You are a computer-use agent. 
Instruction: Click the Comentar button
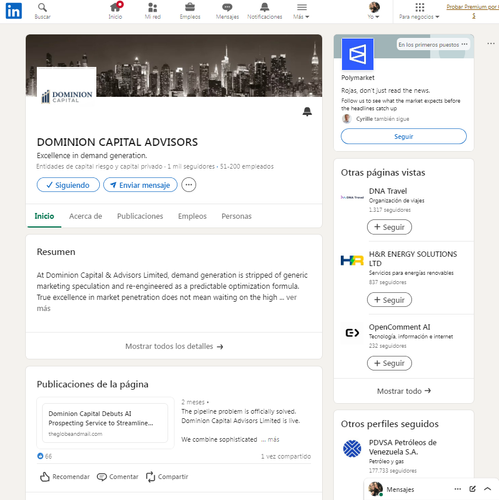117,477
